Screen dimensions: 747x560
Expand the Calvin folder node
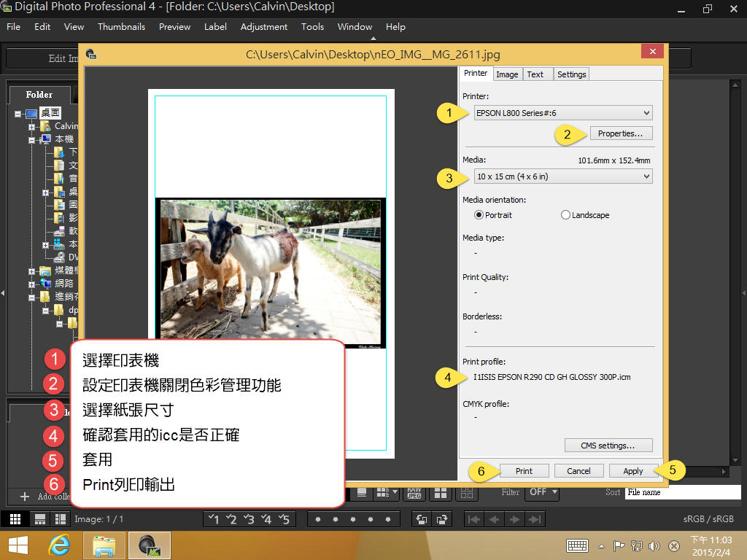point(31,127)
